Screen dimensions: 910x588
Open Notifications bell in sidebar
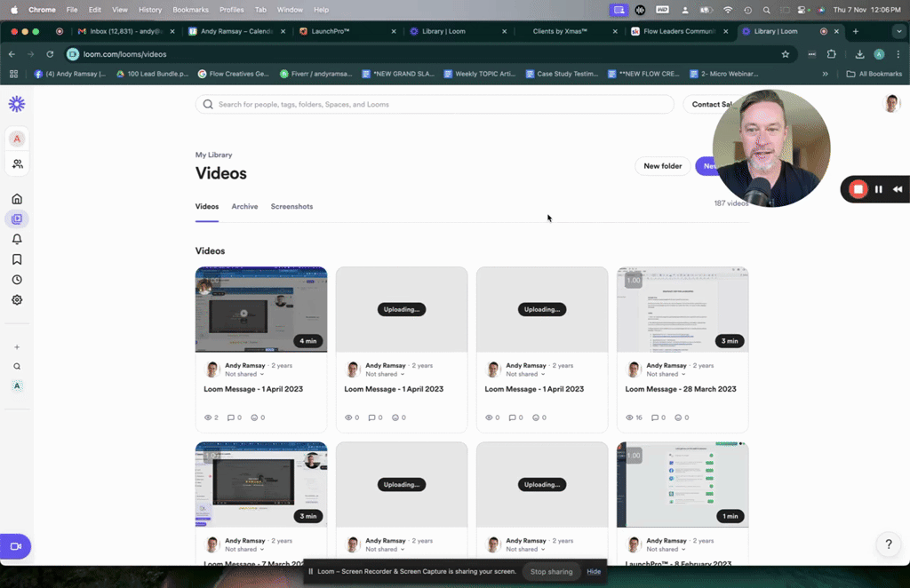click(x=17, y=239)
